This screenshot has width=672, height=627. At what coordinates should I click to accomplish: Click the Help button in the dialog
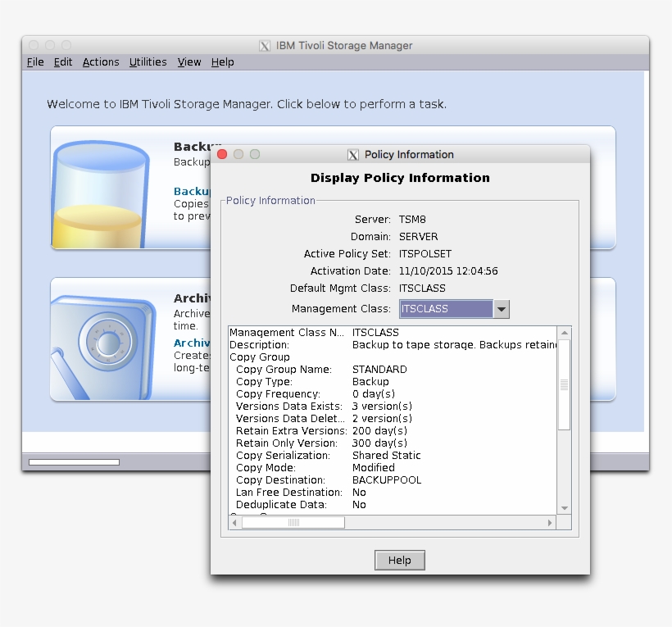pyautogui.click(x=399, y=560)
